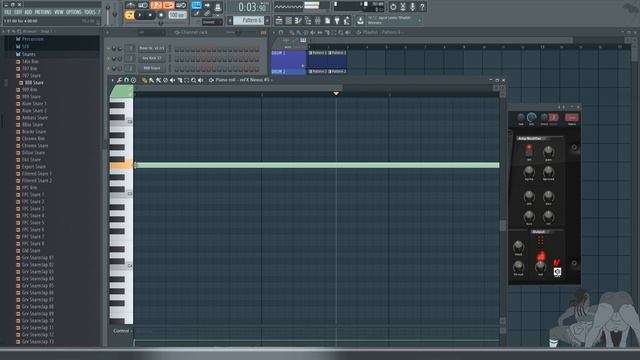Open the ADD menu

click(28, 12)
